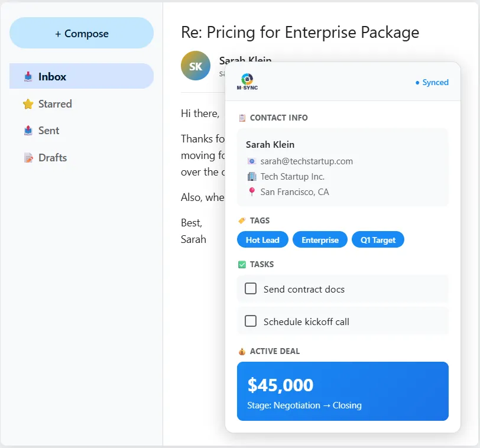
Task: Click the email icon beside sarah@techstartup.com
Action: click(x=251, y=161)
